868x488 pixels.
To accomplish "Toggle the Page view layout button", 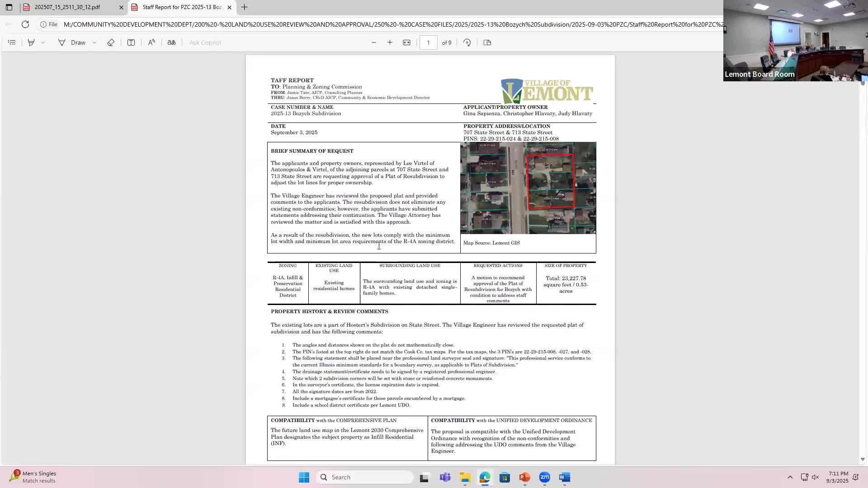I will point(487,42).
